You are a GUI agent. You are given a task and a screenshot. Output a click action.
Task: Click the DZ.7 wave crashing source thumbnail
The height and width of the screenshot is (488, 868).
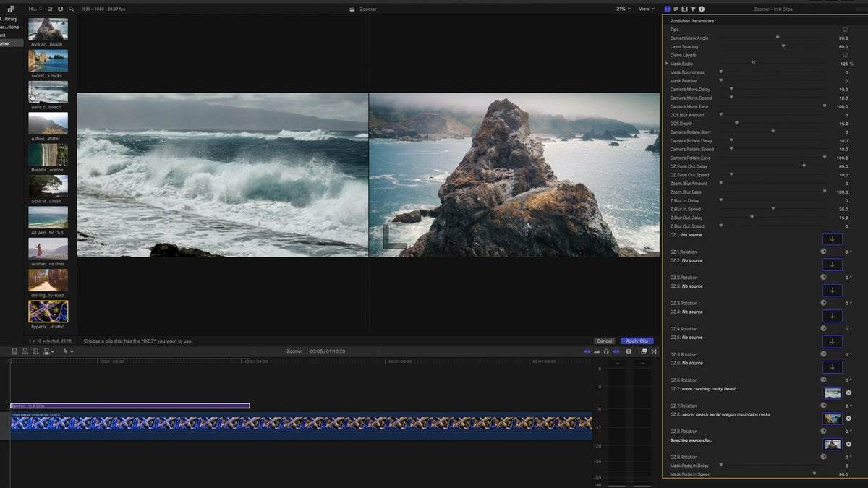click(x=833, y=393)
